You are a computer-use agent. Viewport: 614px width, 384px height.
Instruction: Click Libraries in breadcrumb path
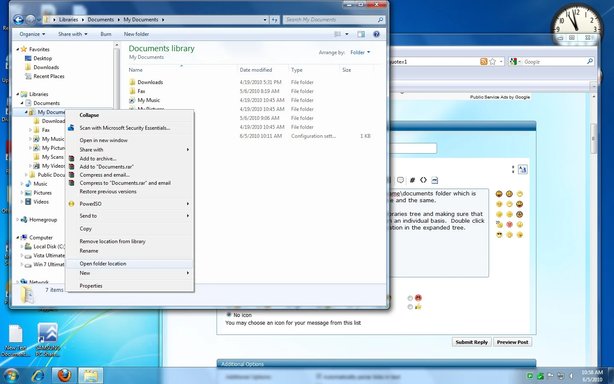(x=68, y=20)
